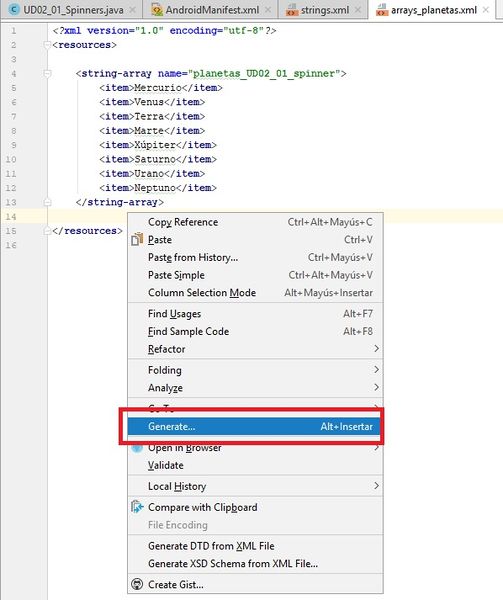Click the Marte item text
This screenshot has height=600, width=503.
tap(149, 130)
